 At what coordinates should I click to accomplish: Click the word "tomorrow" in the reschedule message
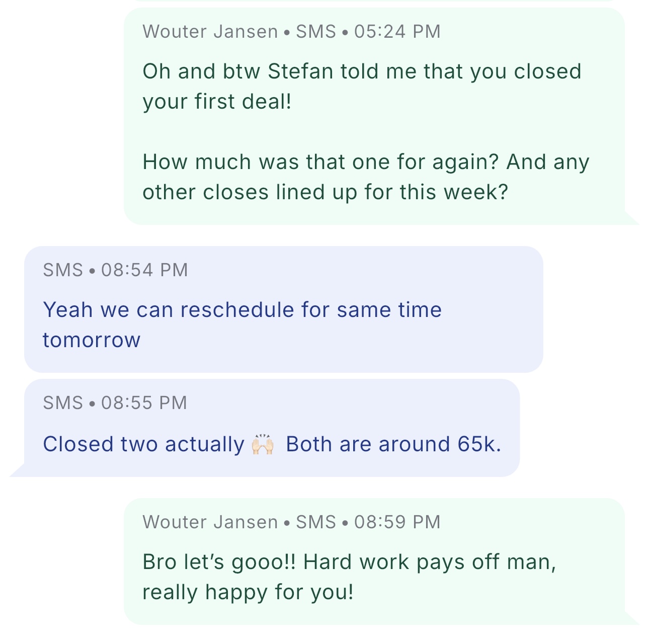[92, 340]
